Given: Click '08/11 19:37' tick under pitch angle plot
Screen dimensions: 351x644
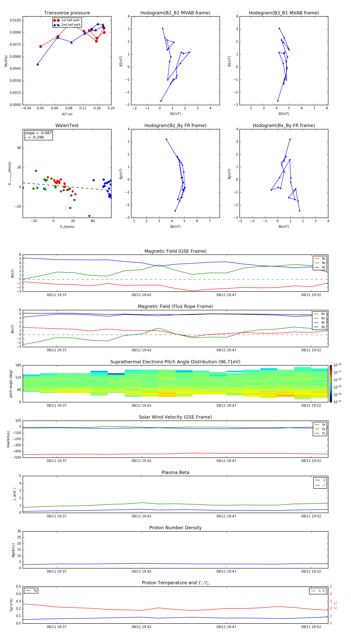Looking at the screenshot, I should pyautogui.click(x=57, y=406).
